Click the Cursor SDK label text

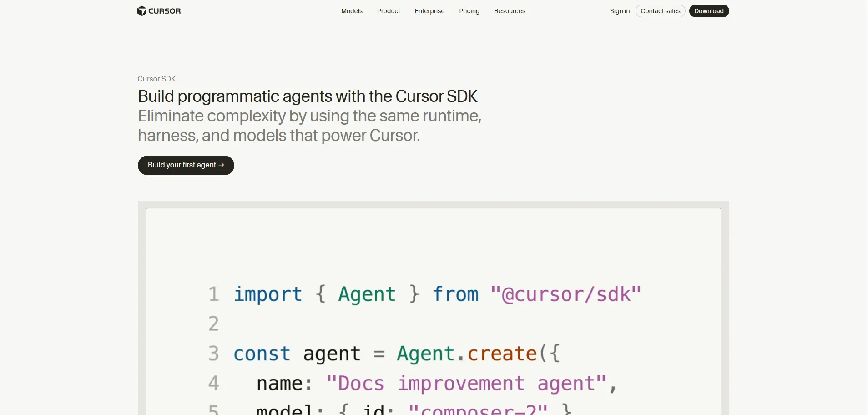coord(156,79)
